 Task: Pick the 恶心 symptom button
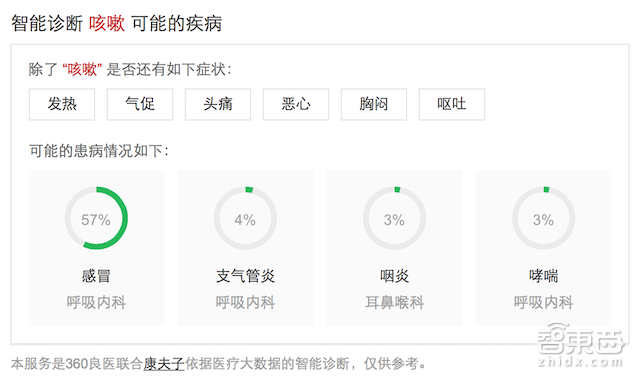coord(296,104)
